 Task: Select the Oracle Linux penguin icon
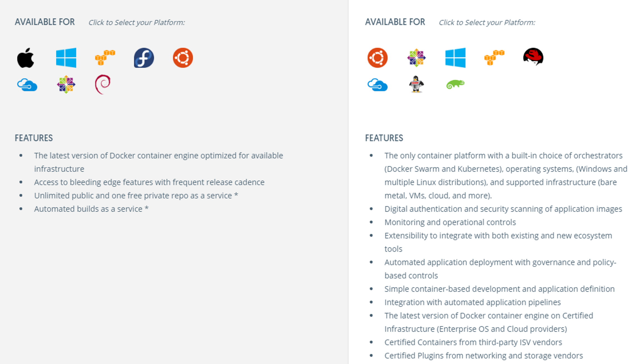pos(416,84)
